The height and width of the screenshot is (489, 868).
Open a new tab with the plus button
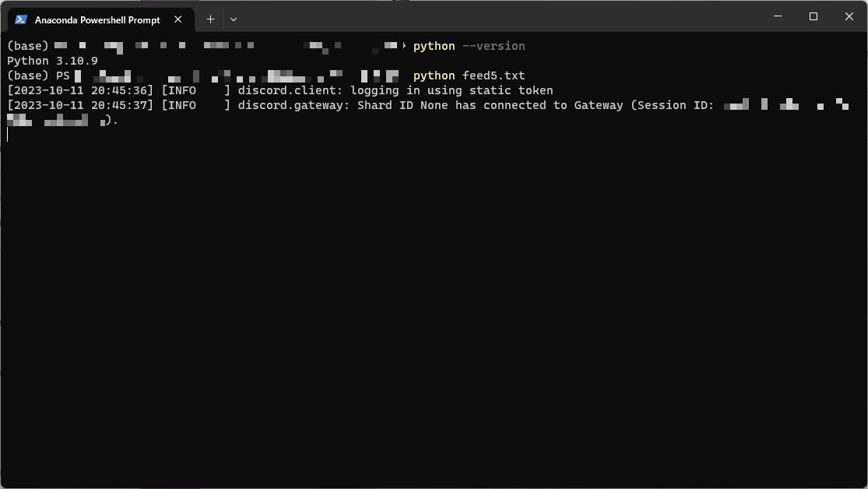209,19
